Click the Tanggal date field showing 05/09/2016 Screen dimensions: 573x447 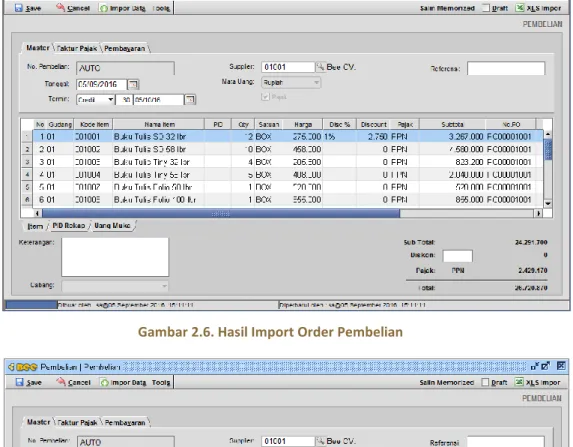point(102,84)
